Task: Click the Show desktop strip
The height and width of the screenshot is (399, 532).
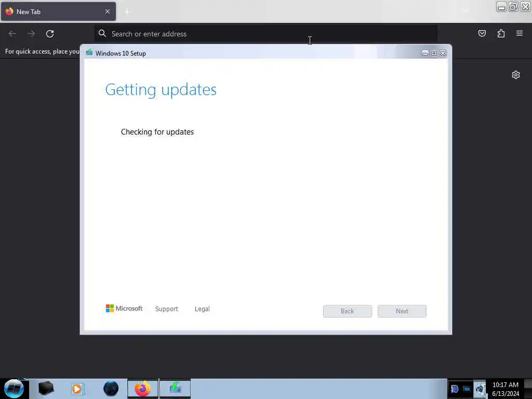Action: pos(528,389)
